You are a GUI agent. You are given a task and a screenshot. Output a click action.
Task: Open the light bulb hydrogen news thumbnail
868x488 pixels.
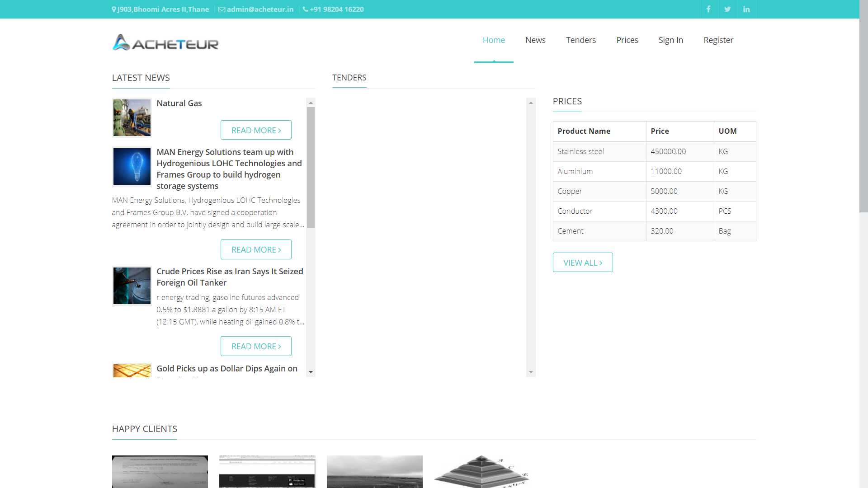tap(132, 166)
